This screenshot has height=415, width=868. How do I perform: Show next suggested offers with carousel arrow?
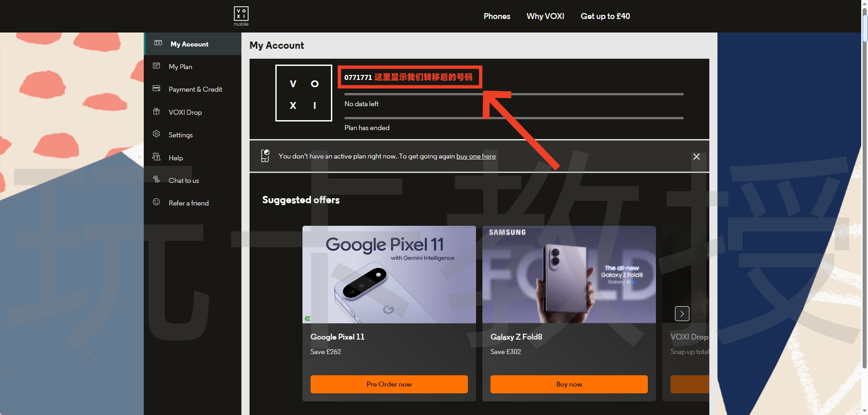[x=682, y=313]
